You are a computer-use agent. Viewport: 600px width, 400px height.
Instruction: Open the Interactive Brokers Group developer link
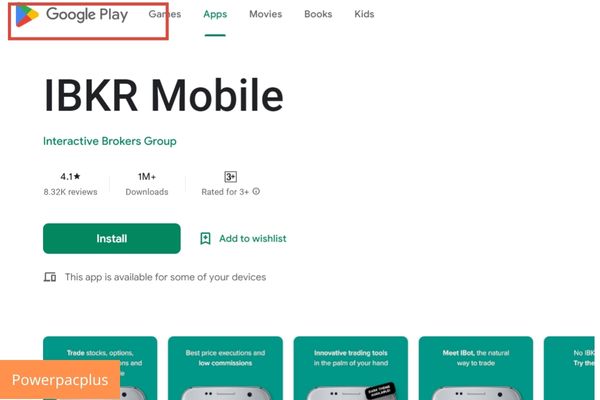click(110, 141)
